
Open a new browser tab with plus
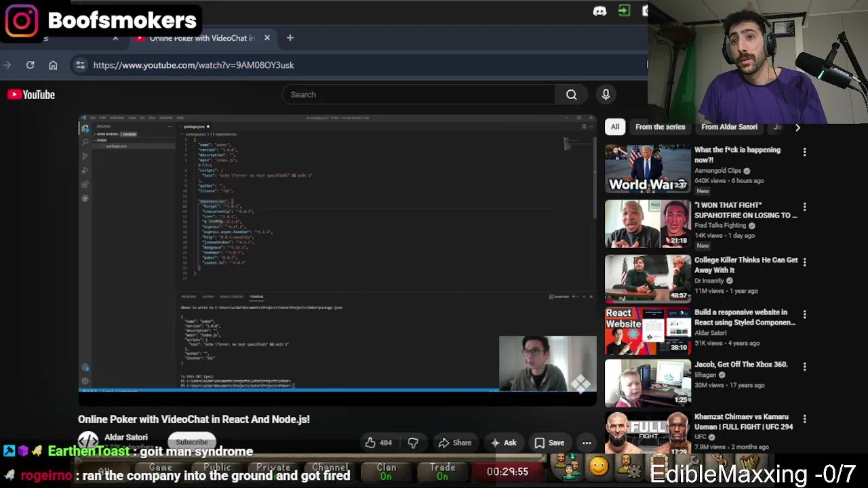tap(290, 38)
